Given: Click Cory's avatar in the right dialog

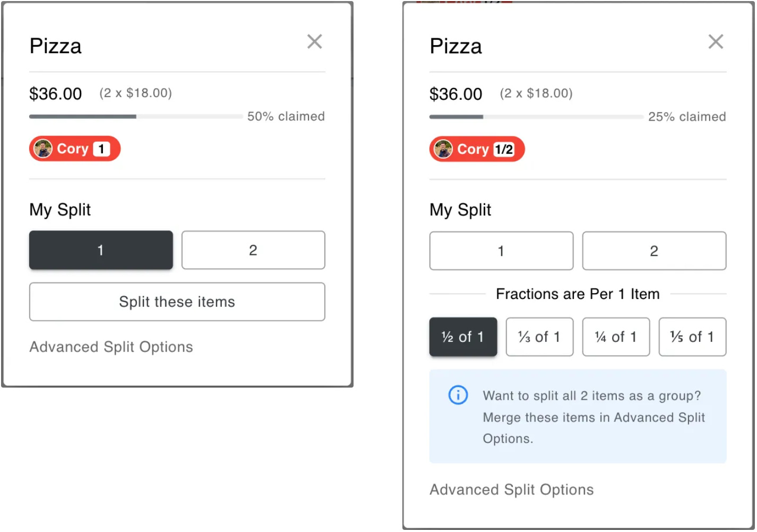Looking at the screenshot, I should 443,149.
